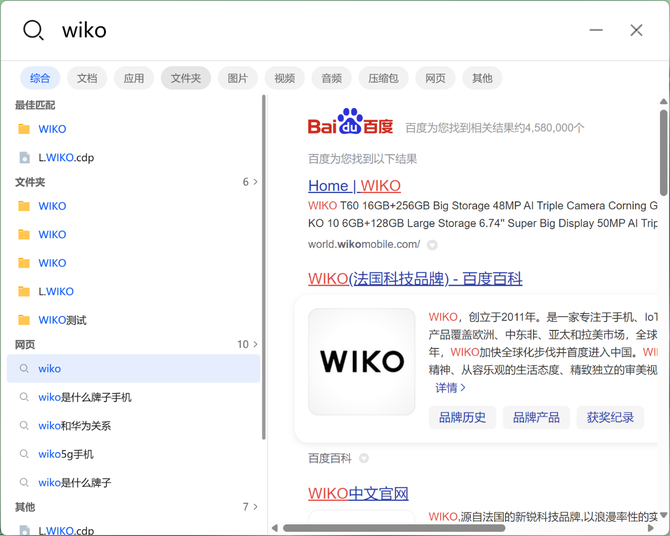
Task: Expand the 文件夹 section showing 6 results
Action: 250,182
